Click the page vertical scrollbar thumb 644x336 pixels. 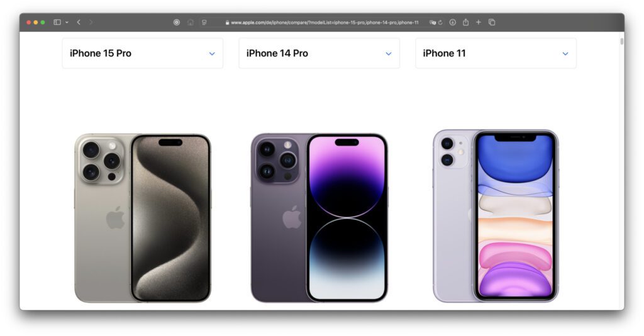coord(622,41)
